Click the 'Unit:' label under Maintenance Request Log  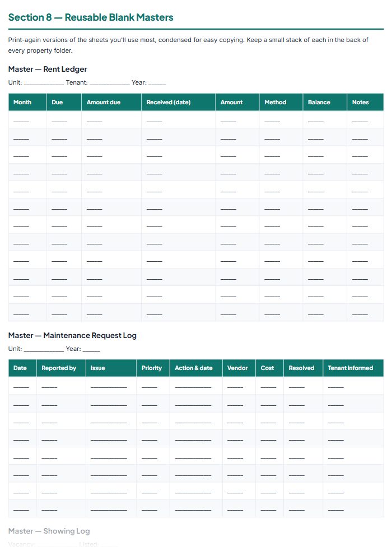pos(15,349)
